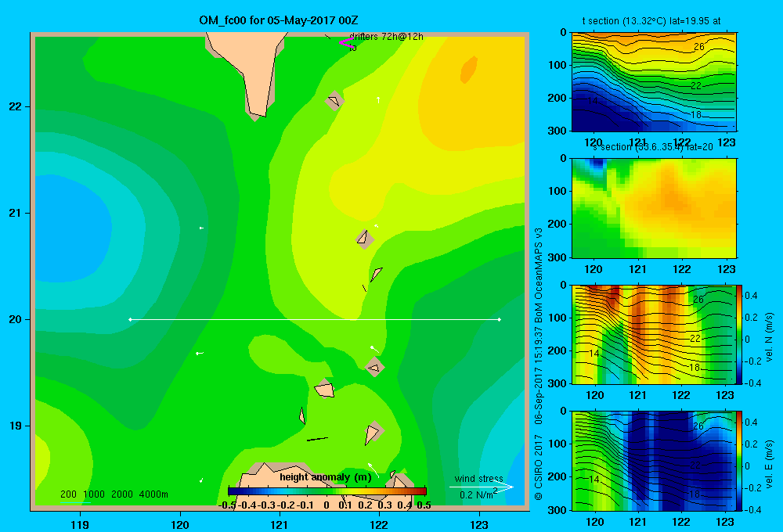The height and width of the screenshot is (532, 783).
Task: Click the latitude axis label '21'
Action: click(x=16, y=213)
